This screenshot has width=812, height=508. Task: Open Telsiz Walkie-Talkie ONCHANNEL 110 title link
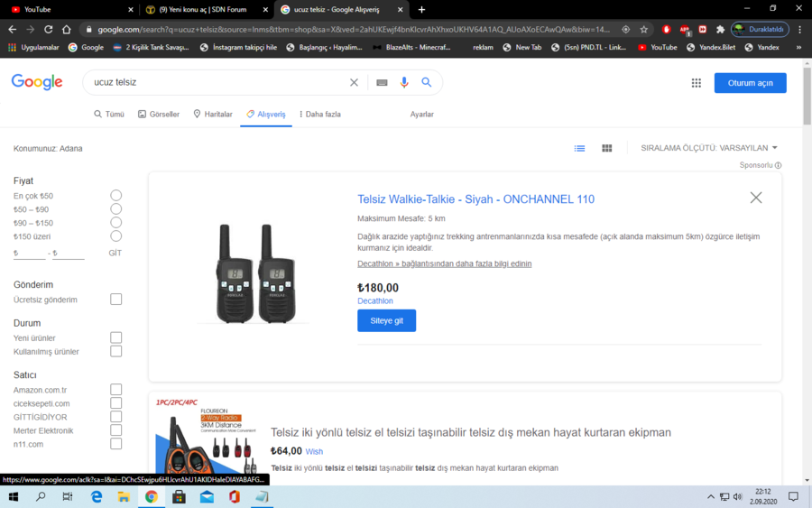475,199
